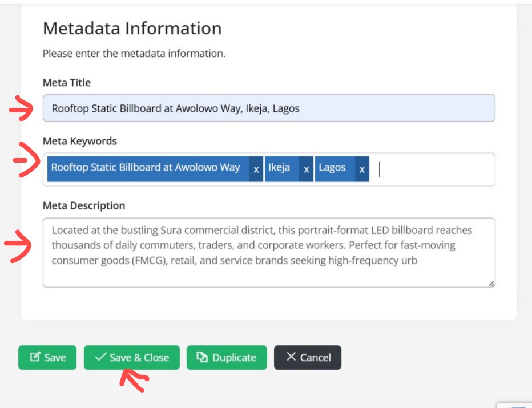Click the checkmark icon on Save & Close
Screen dimensions: 532x408
tap(100, 357)
